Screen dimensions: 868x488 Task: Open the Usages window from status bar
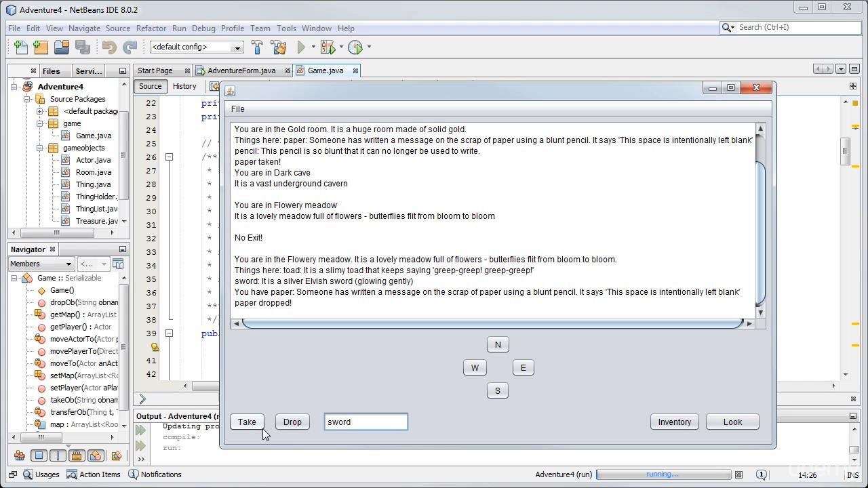point(41,474)
